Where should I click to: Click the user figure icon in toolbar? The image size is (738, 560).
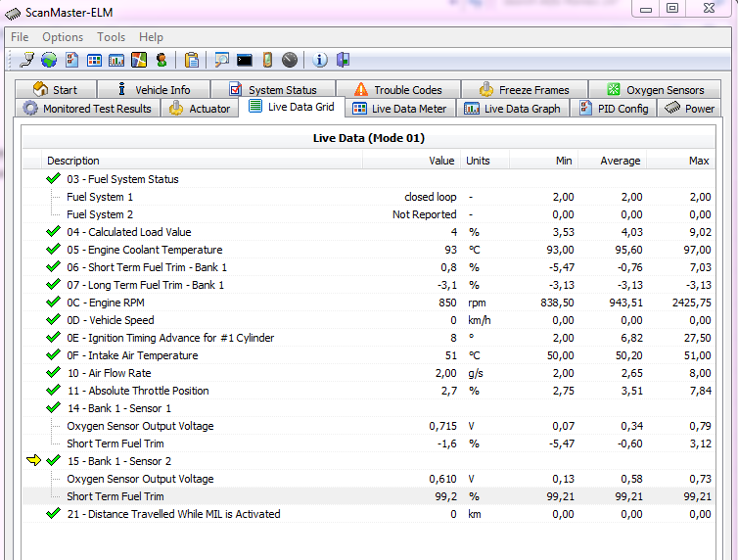coord(161,61)
